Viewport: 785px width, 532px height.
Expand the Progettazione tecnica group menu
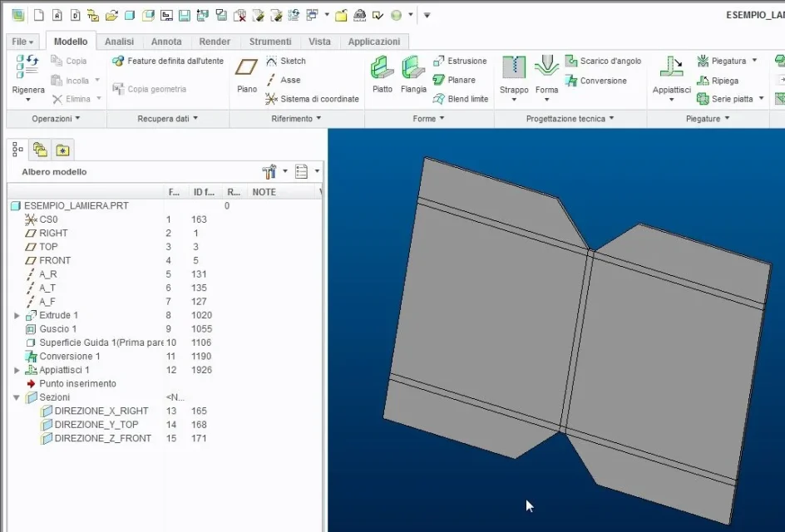coord(570,119)
